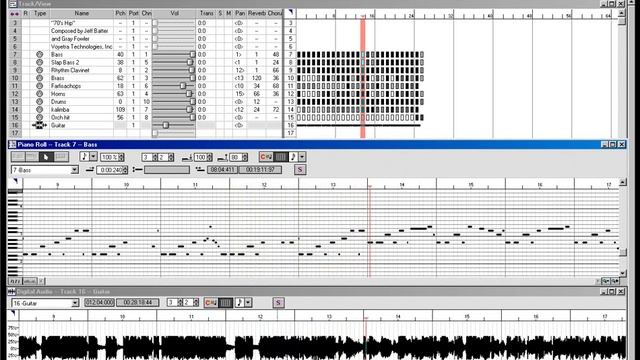The width and height of the screenshot is (640, 360).
Task: Click the MIDI type icon for Drums track
Action: click(x=39, y=102)
